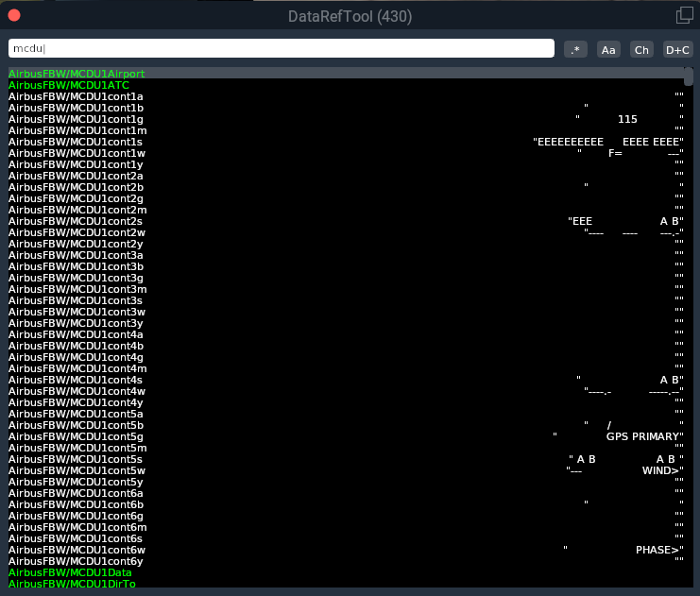Select AirbusFBW/MCDU1Airport command row
This screenshot has width=700, height=596.
pyautogui.click(x=346, y=74)
